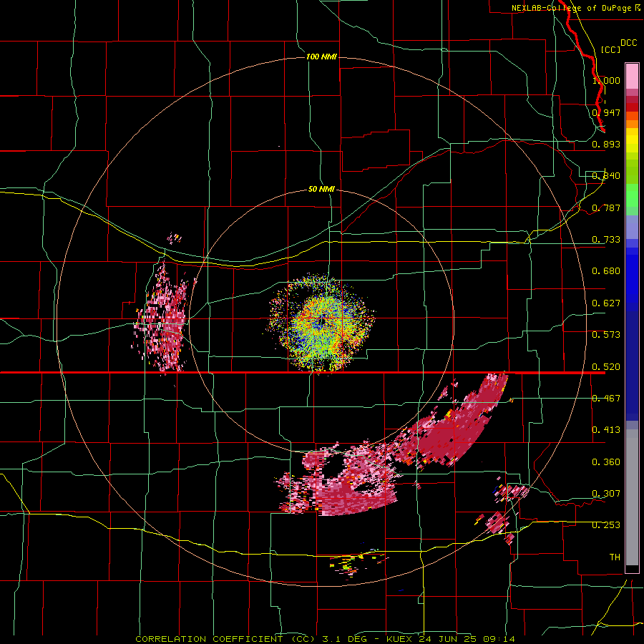Pick the yellow segment of the color bar
The height and width of the screenshot is (644, 644).
pos(632,140)
